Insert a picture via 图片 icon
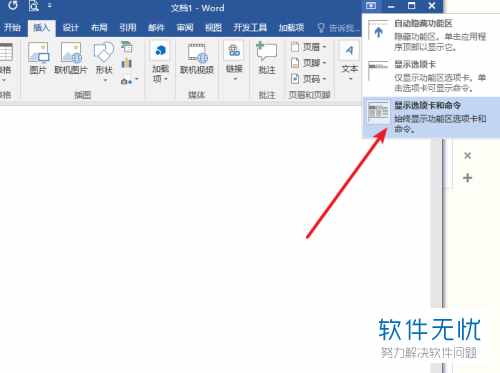This screenshot has height=373, width=500. [x=38, y=58]
